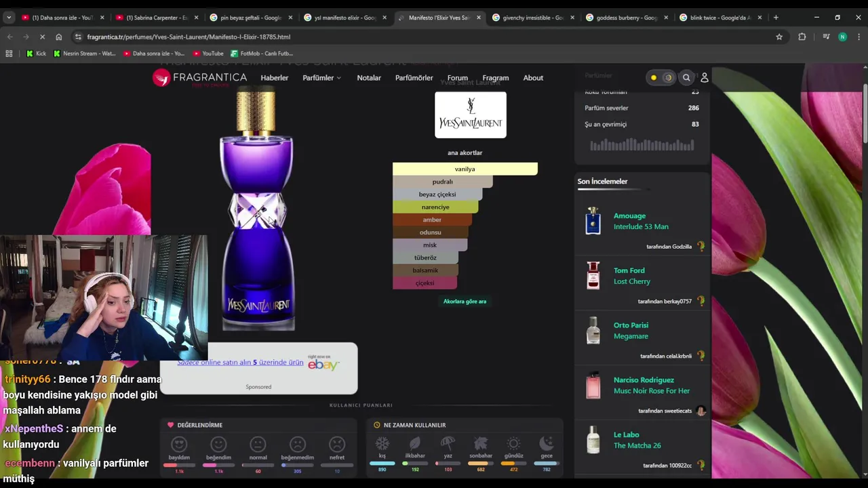Vote the 'bayıldım' love emoji rating
Screen dimensions: 868x488
tap(179, 445)
